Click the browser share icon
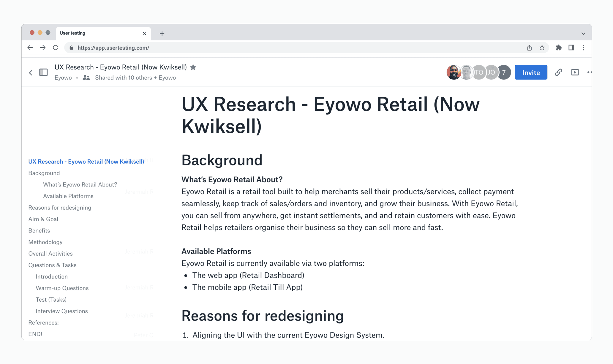The height and width of the screenshot is (364, 613). click(529, 48)
